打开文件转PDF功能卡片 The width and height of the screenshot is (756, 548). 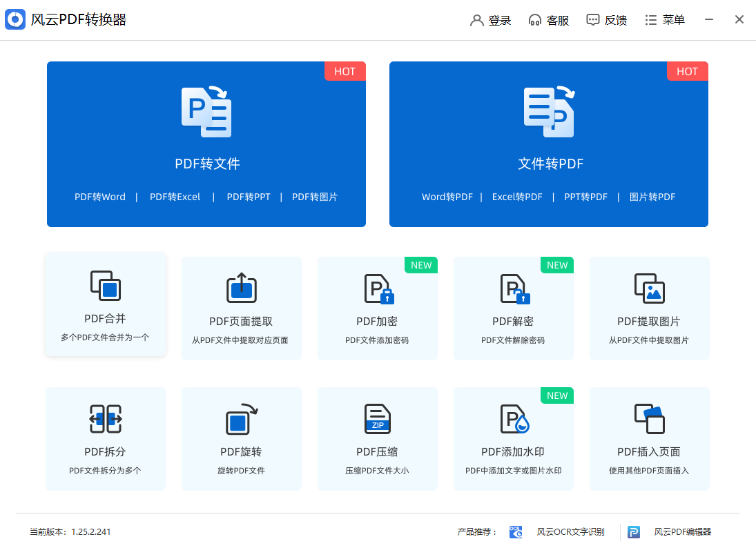(549, 144)
